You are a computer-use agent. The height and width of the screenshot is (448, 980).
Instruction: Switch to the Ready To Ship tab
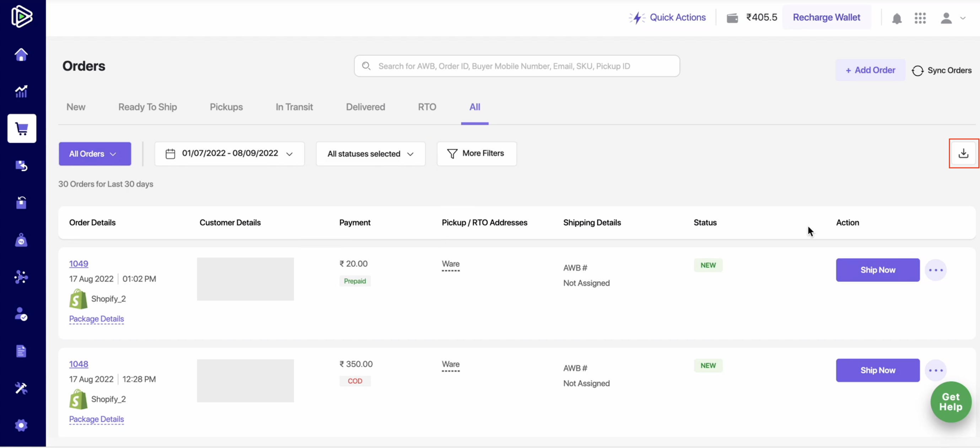click(x=147, y=107)
